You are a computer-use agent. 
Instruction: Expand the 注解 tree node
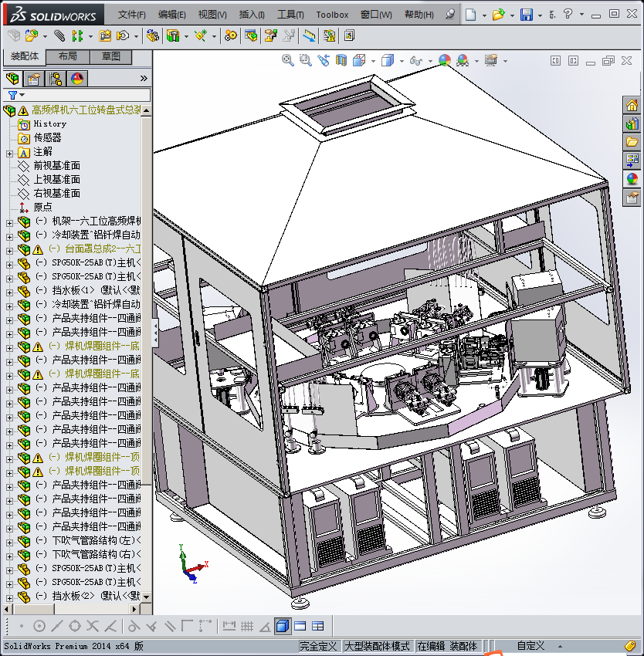[x=9, y=152]
